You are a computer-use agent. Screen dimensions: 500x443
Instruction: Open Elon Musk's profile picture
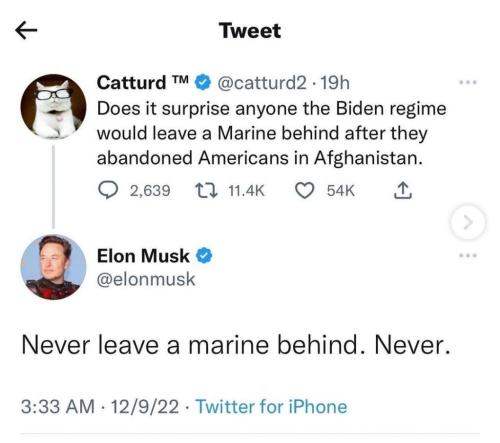[x=53, y=267]
